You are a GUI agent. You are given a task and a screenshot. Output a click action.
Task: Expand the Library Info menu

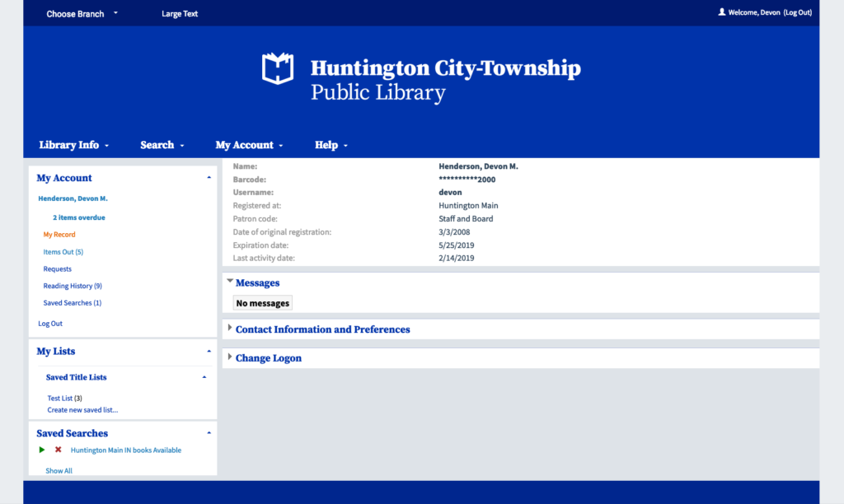tap(73, 145)
